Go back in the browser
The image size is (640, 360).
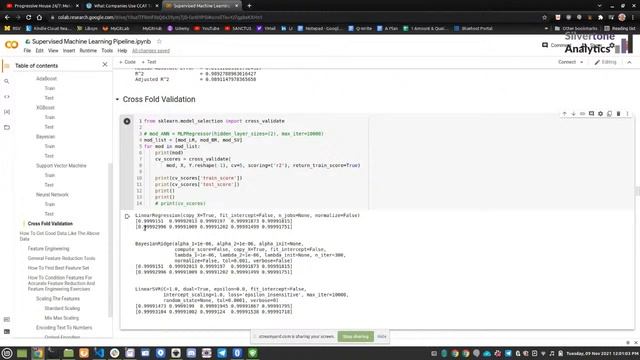[7, 17]
